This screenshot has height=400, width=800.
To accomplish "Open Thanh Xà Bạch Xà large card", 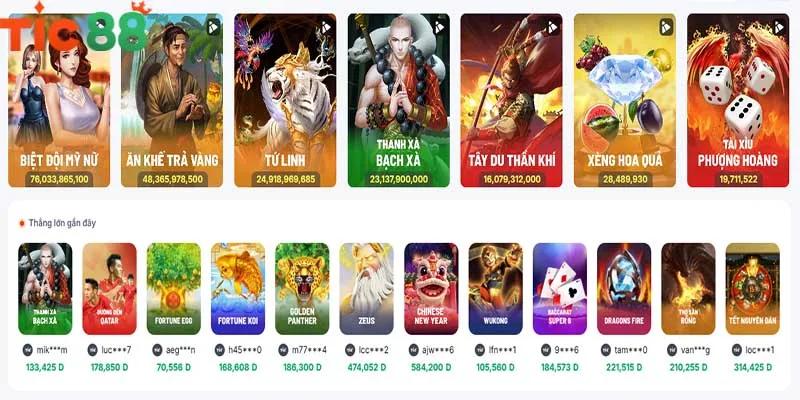I will [398, 101].
